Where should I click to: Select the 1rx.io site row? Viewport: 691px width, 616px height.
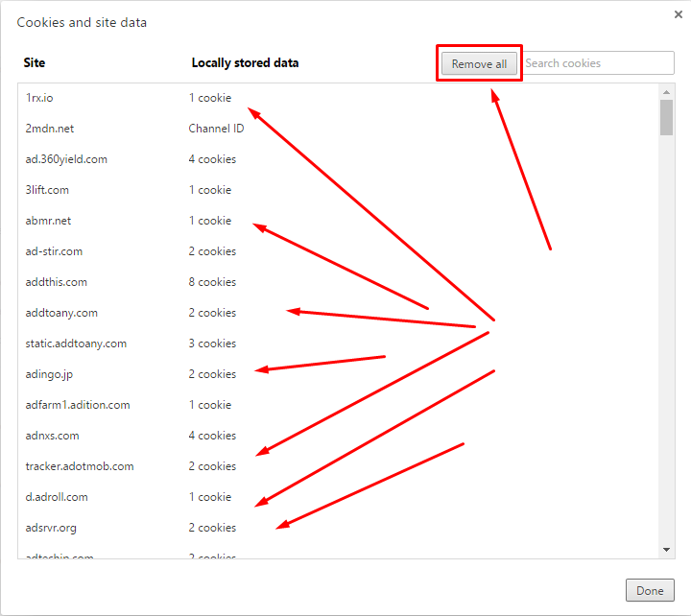click(x=46, y=98)
